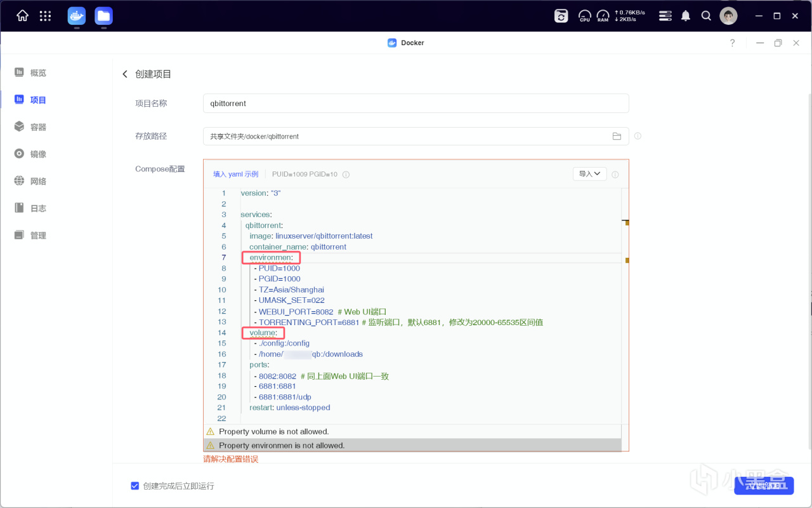Show info about the 存放路径 field
Image resolution: width=812 pixels, height=508 pixels.
click(x=638, y=136)
